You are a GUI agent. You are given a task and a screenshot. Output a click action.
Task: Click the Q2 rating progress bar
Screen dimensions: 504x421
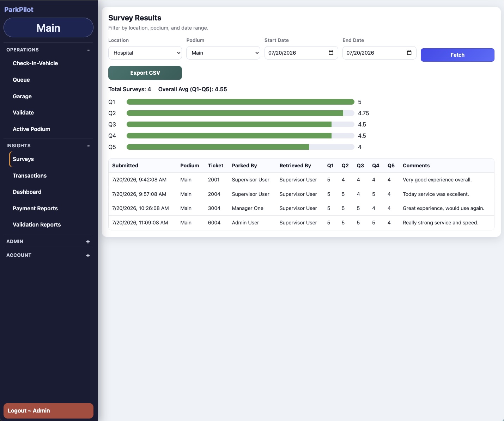(241, 113)
